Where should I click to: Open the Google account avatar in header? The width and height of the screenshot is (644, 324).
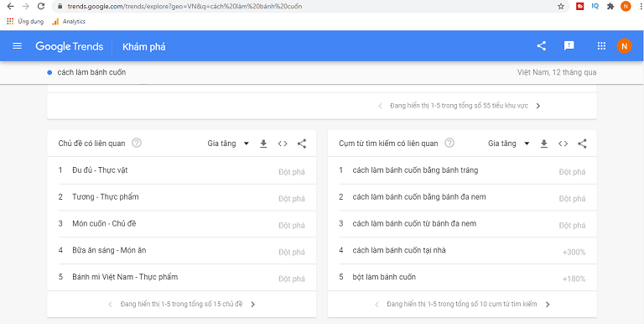(624, 46)
